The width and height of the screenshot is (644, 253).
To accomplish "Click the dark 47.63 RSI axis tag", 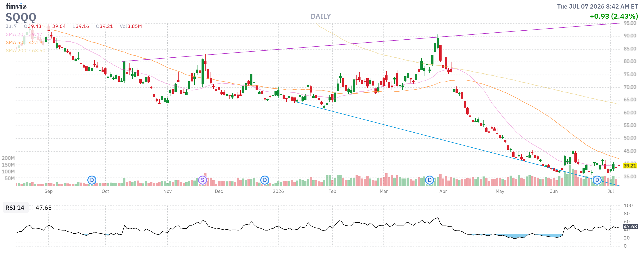I will click(630, 226).
